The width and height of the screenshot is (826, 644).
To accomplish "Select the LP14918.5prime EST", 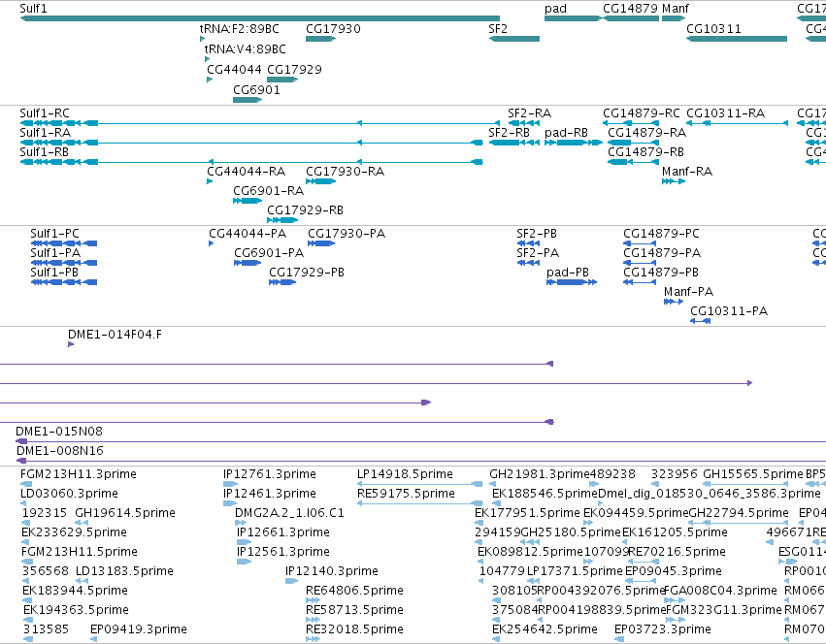I will click(420, 484).
